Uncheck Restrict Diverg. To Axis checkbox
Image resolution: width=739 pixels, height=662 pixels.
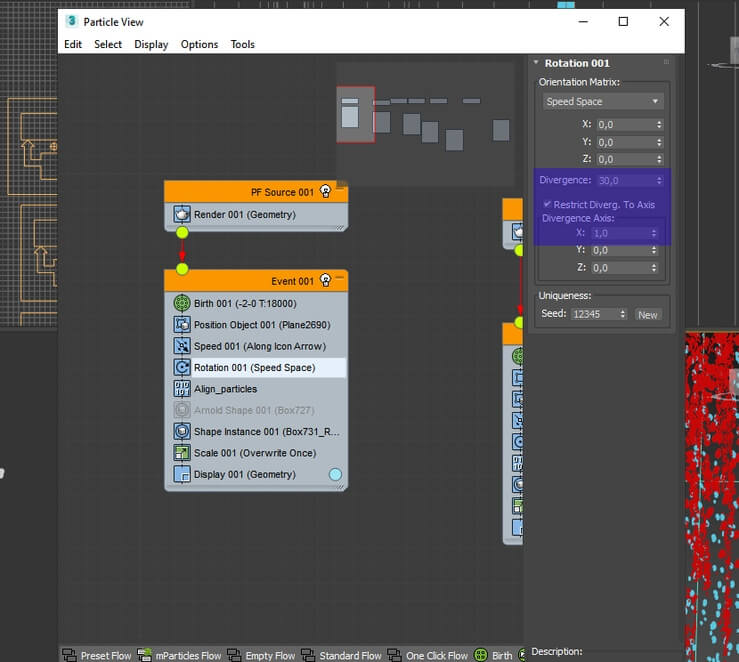pos(547,204)
